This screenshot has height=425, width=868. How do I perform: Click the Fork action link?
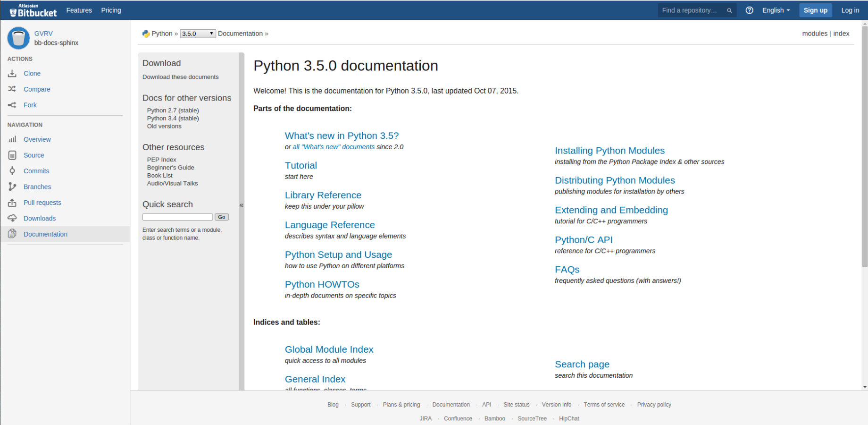tap(30, 105)
